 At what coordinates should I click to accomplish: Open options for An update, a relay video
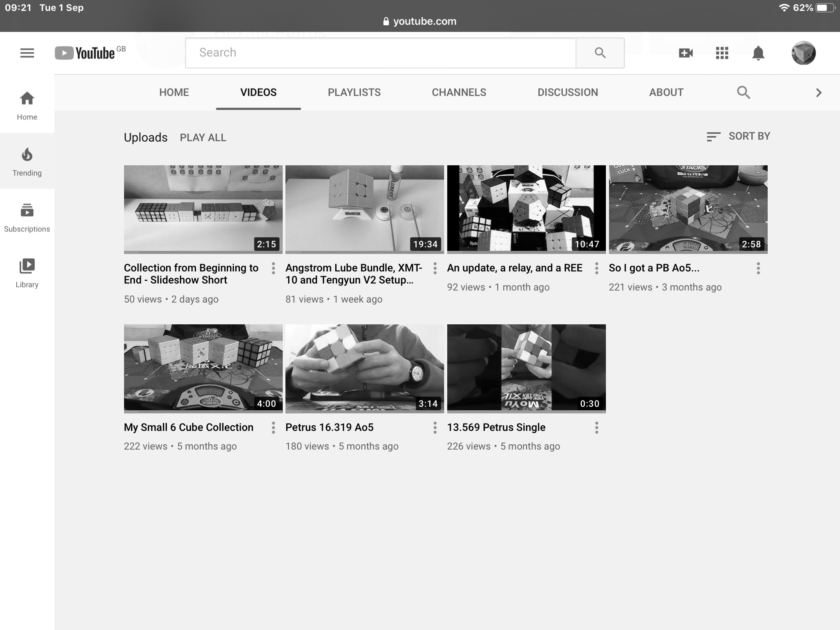pyautogui.click(x=597, y=268)
